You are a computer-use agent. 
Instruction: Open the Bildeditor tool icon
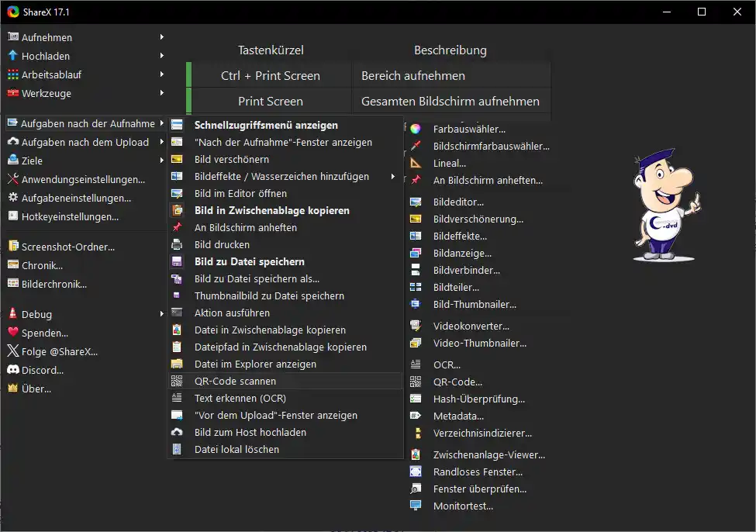coord(416,202)
